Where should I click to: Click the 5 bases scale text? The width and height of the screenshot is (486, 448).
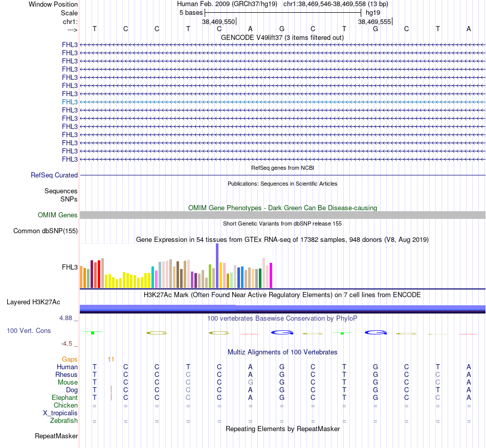pos(191,13)
